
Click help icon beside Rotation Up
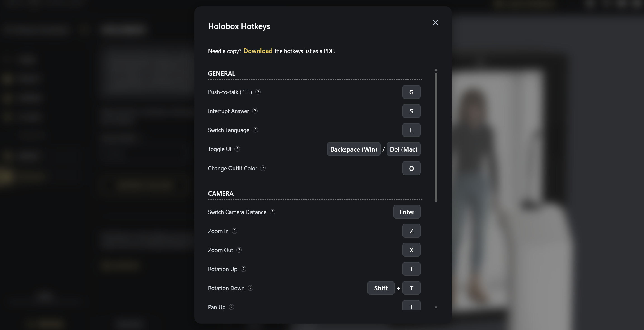(243, 269)
